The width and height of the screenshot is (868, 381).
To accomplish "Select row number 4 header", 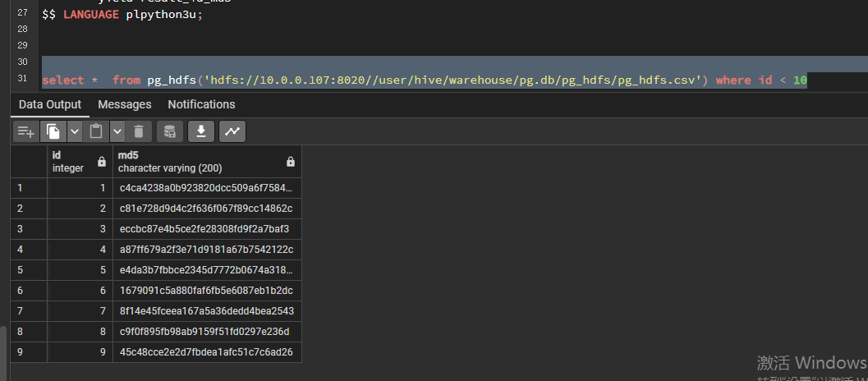I will pos(29,250).
